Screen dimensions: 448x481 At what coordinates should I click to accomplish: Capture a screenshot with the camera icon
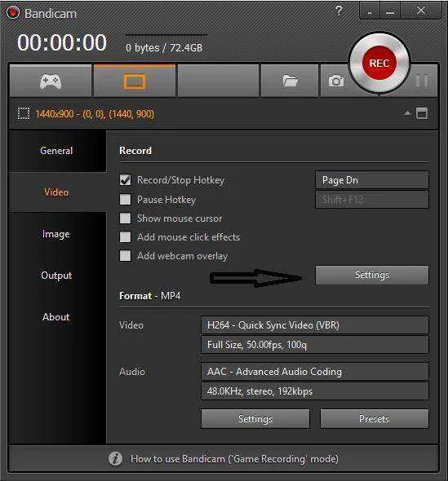[x=336, y=81]
